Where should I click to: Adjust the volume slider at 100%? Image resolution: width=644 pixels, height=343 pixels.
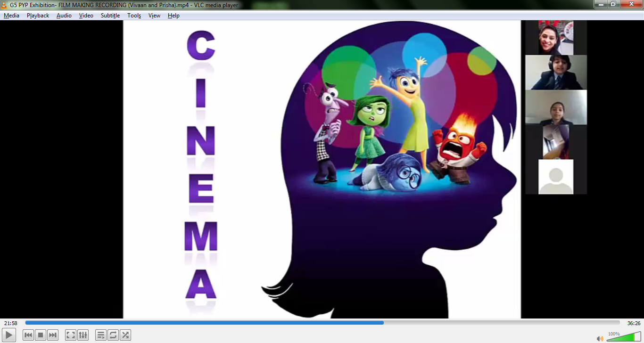[624, 336]
